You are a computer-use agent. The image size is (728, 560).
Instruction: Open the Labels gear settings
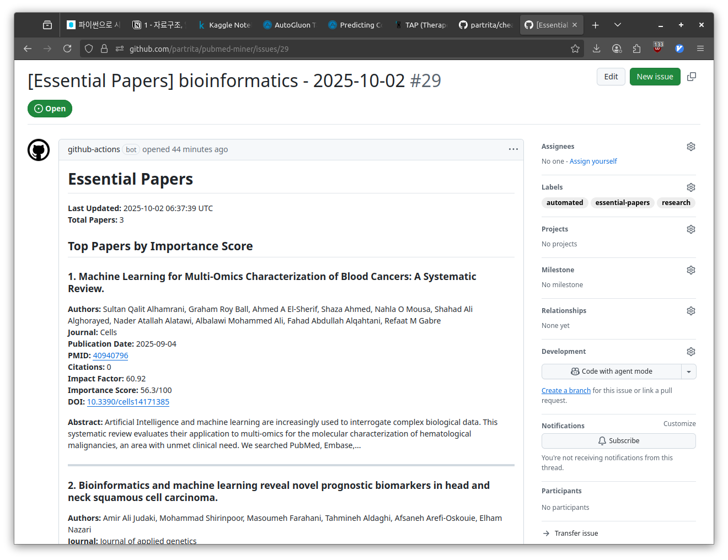coord(690,187)
